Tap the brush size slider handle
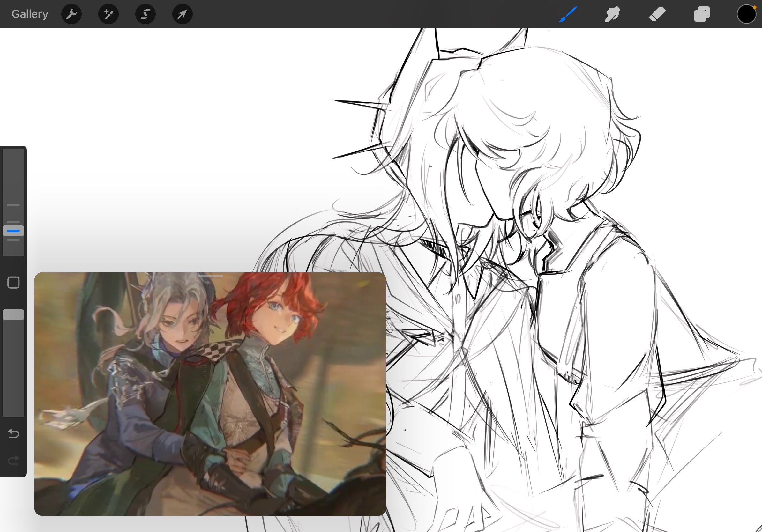The height and width of the screenshot is (532, 762). pyautogui.click(x=13, y=231)
